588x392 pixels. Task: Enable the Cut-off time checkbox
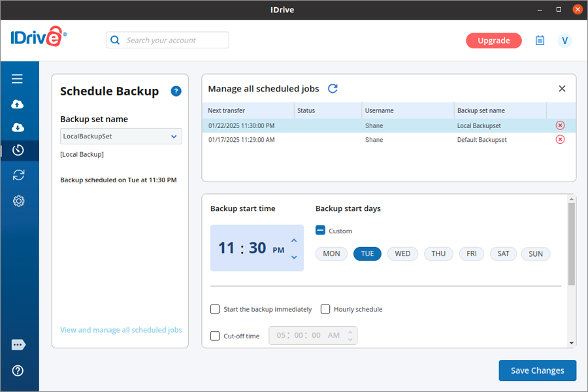(215, 336)
